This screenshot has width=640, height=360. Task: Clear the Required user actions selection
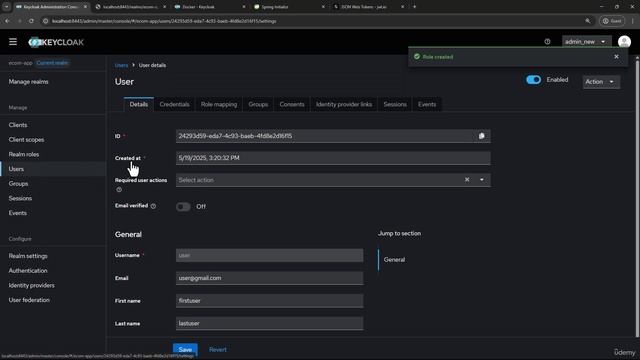pos(467,180)
